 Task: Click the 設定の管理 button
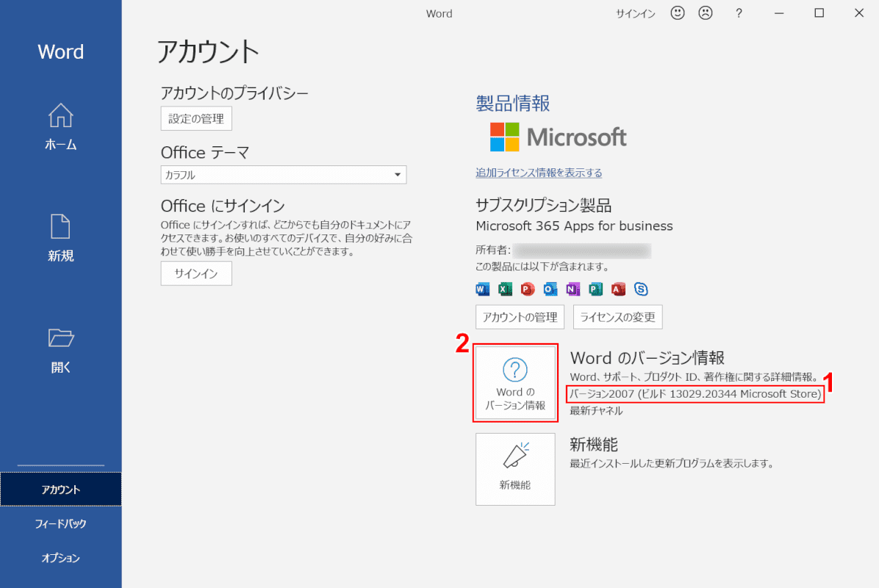click(196, 119)
